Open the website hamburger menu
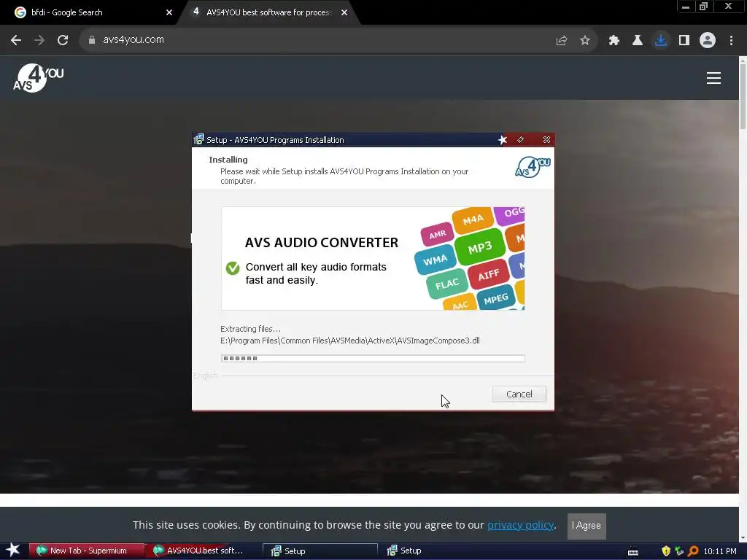747x560 pixels. pos(713,78)
